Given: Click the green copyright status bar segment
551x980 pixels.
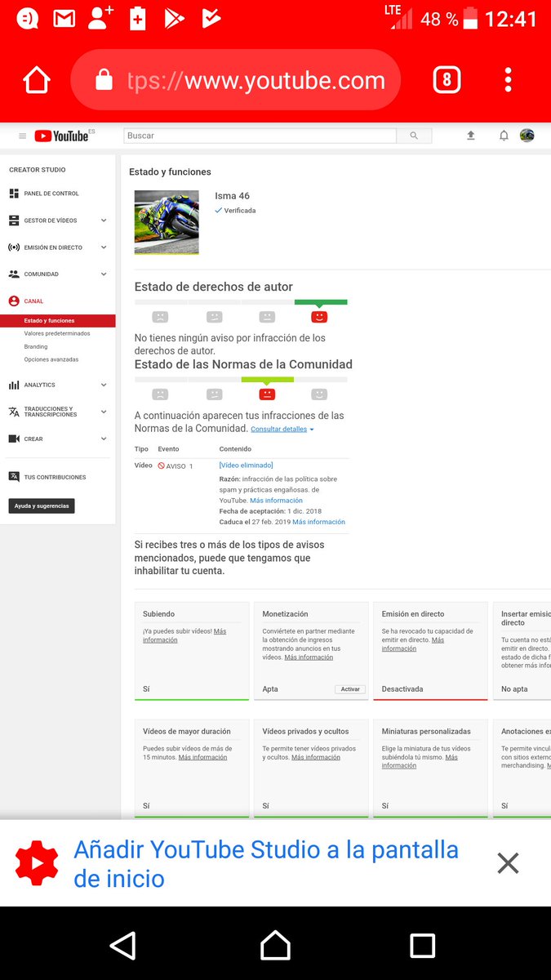Looking at the screenshot, I should pos(320,302).
